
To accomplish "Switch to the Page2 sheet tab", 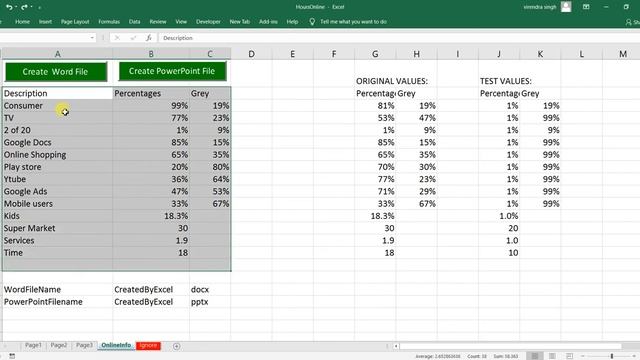I will point(59,345).
